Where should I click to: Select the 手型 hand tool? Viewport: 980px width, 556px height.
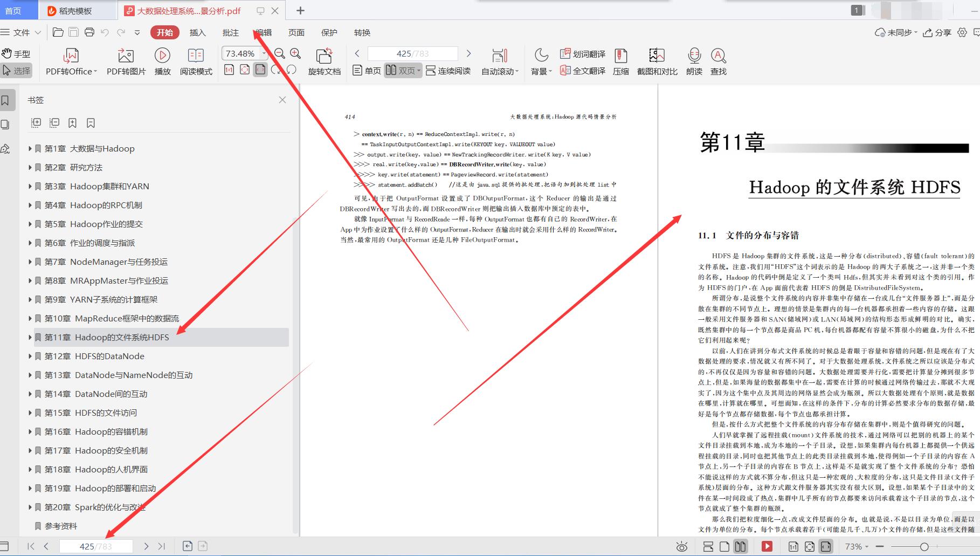pyautogui.click(x=16, y=53)
